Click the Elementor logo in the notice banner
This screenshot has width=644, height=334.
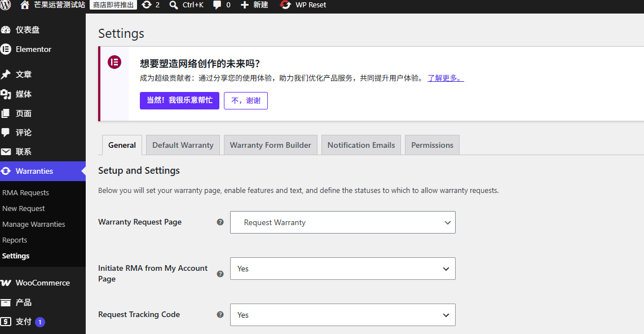point(114,62)
